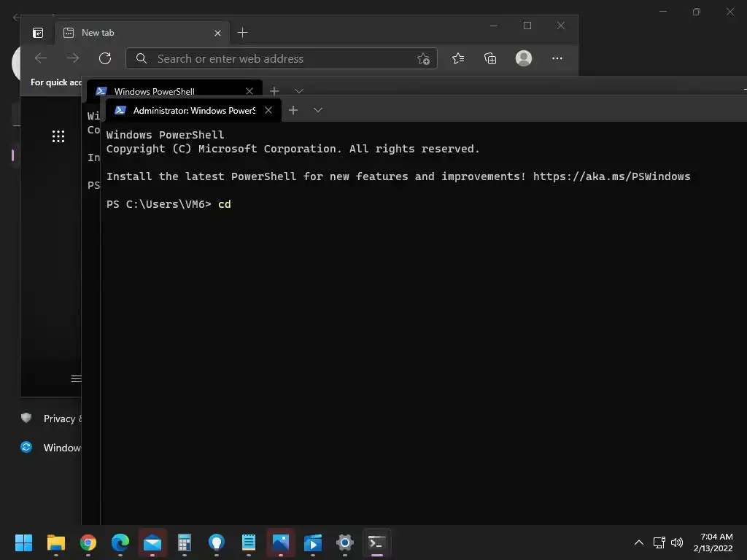Open the clock and date 7:04 AM
747x560 pixels.
pyautogui.click(x=713, y=542)
